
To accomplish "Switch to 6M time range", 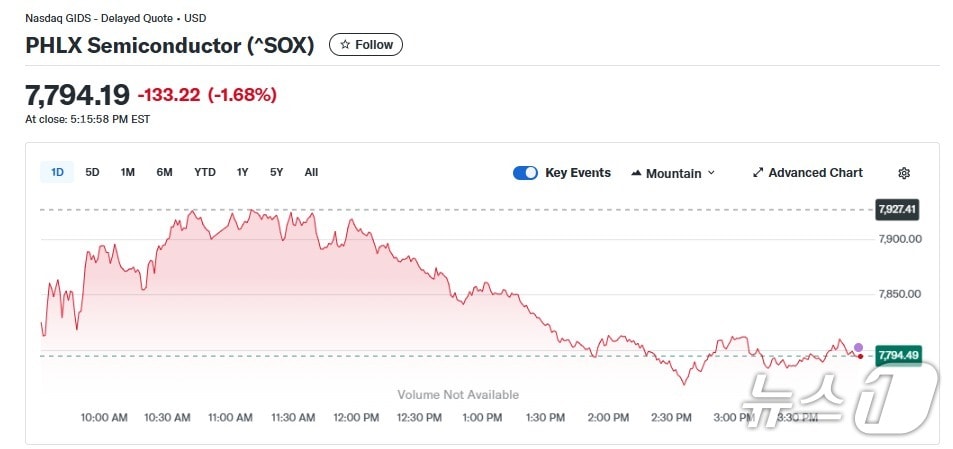I will tap(164, 172).
